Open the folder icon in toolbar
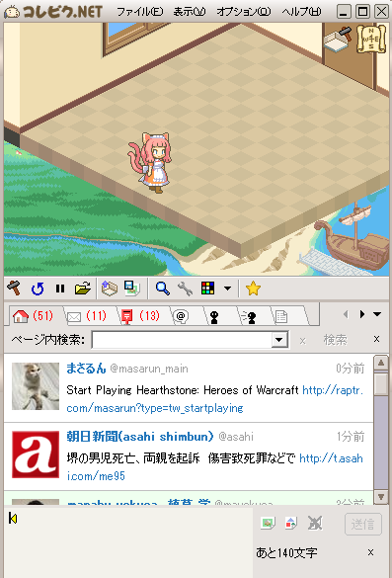Image resolution: width=392 pixels, height=578 pixels. pyautogui.click(x=83, y=289)
